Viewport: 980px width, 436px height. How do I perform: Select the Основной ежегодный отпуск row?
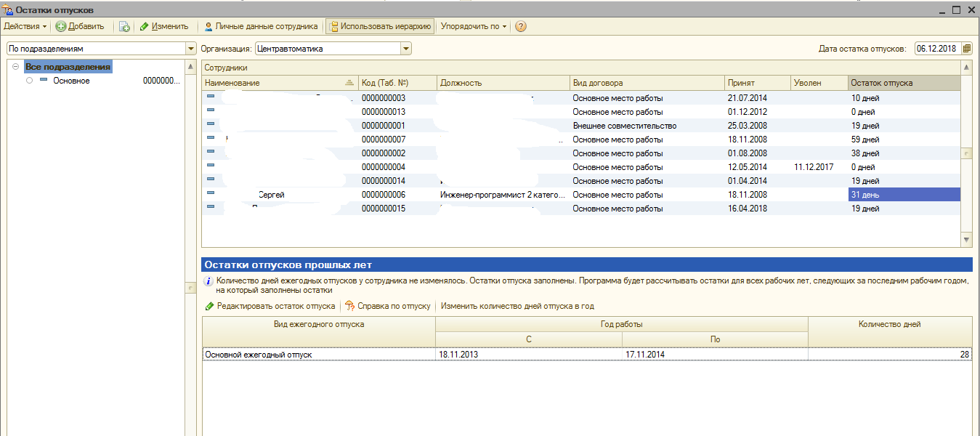point(587,355)
